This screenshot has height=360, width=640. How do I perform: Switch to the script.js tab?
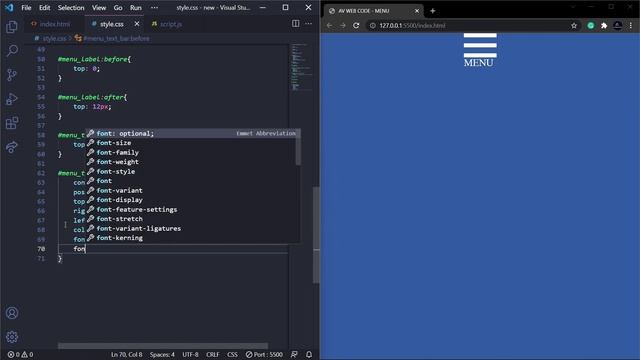[x=167, y=24]
